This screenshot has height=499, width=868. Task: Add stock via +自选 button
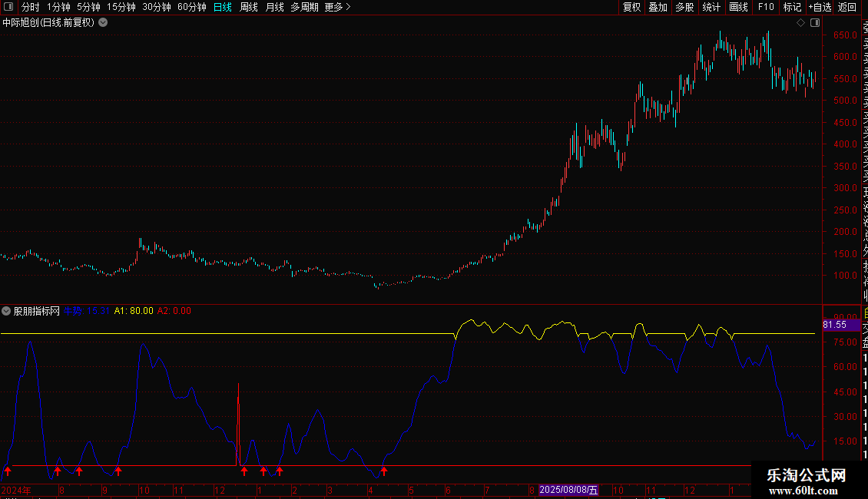coord(820,7)
